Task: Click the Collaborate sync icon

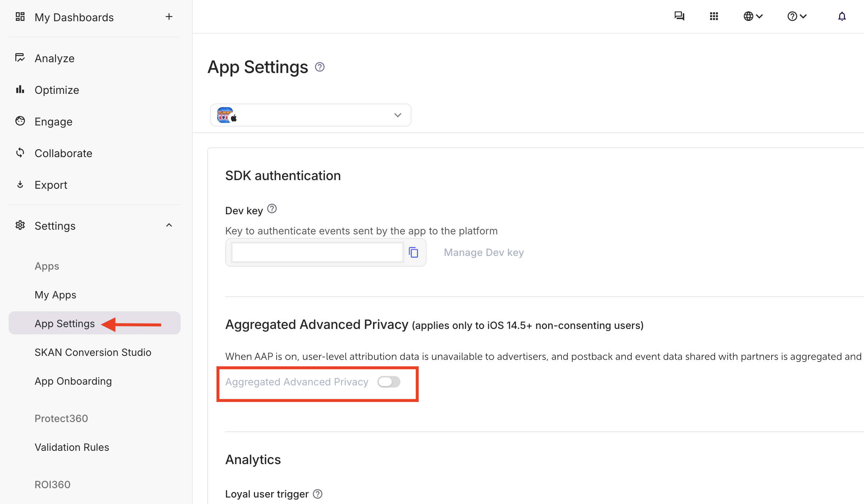Action: point(20,152)
